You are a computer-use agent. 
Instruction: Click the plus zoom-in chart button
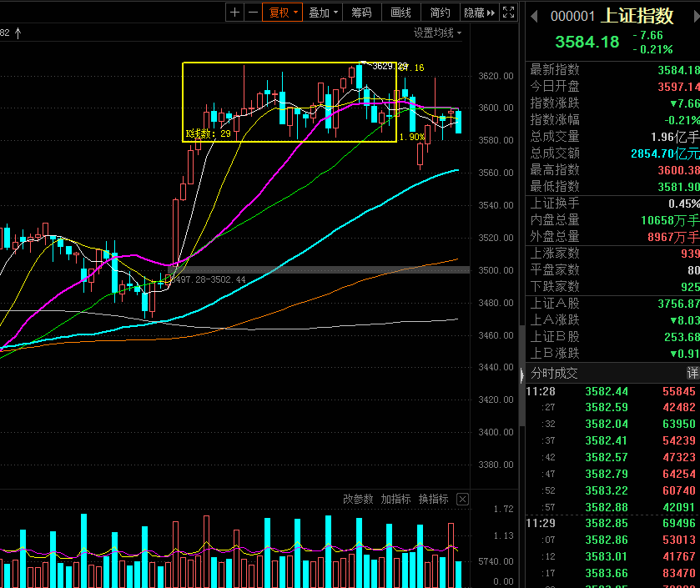point(234,13)
